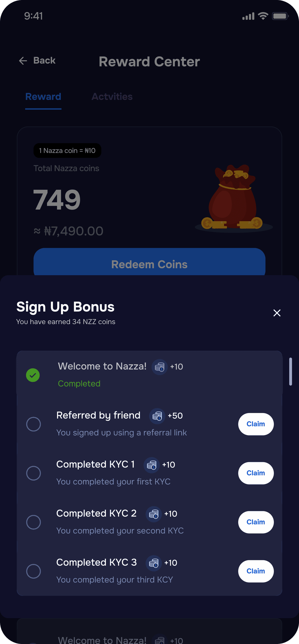Click the coin icon next to Completed KYC 2
This screenshot has width=299, height=644.
tap(153, 514)
